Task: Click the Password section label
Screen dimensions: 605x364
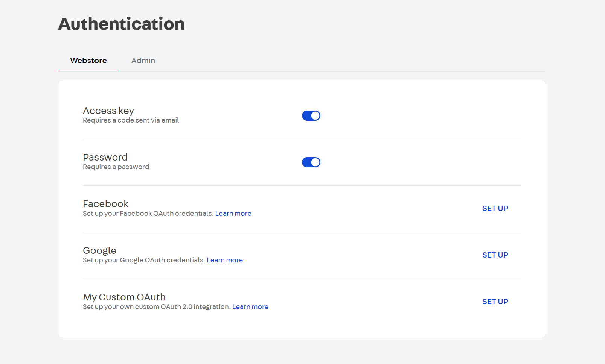Action: tap(105, 157)
